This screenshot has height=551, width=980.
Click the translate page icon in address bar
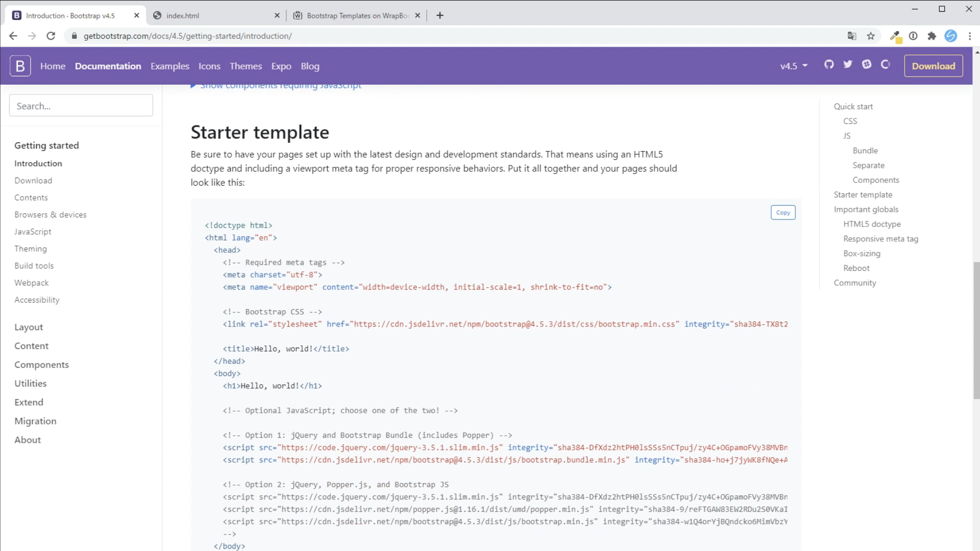point(852,36)
